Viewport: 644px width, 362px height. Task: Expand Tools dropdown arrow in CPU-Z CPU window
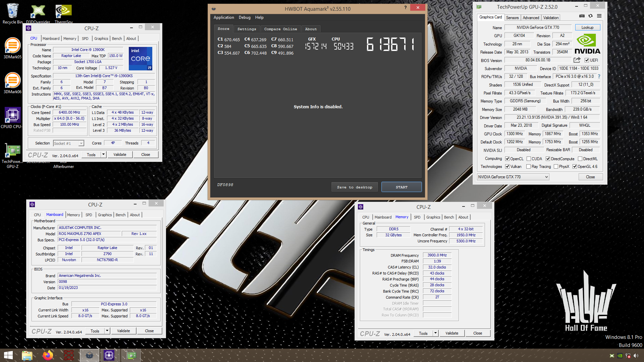(x=103, y=155)
